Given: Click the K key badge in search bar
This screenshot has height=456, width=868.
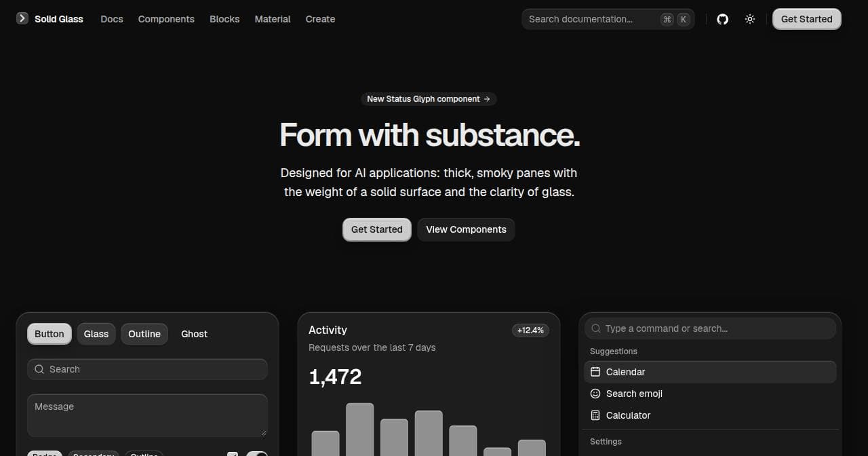Looking at the screenshot, I should click(683, 19).
